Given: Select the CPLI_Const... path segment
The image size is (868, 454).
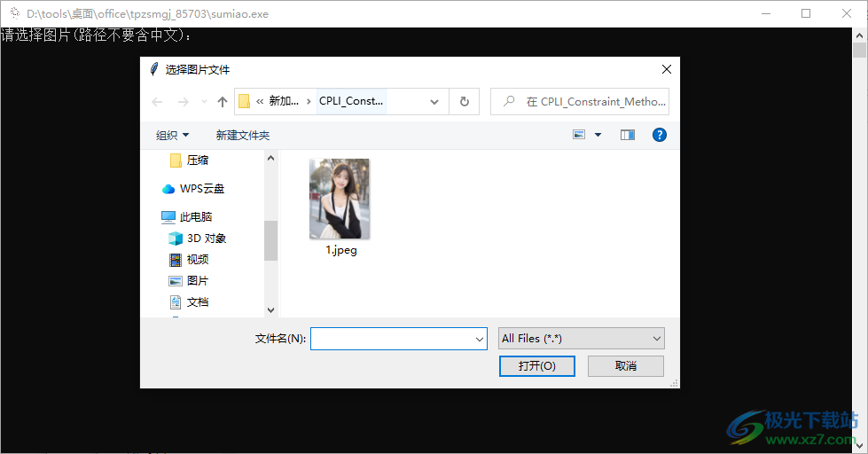Looking at the screenshot, I should click(x=351, y=101).
